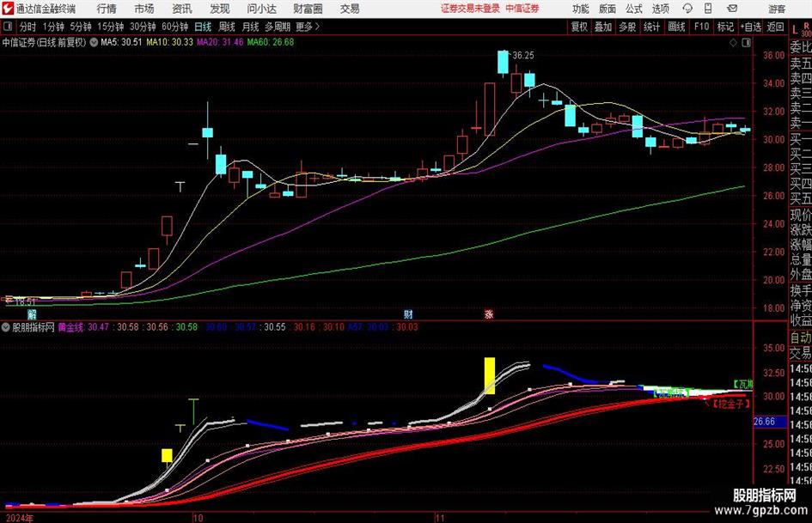Click the 标记 mark button
This screenshot has height=523, width=812.
pos(725,27)
